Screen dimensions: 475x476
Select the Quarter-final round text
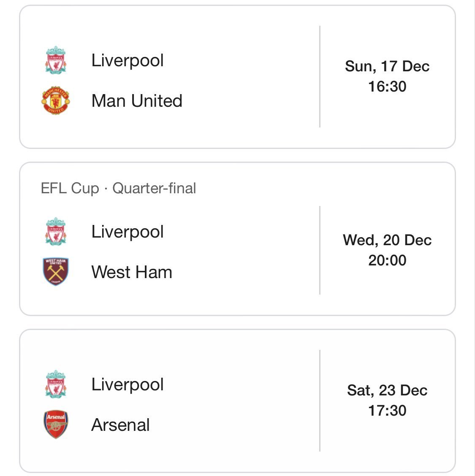point(154,188)
